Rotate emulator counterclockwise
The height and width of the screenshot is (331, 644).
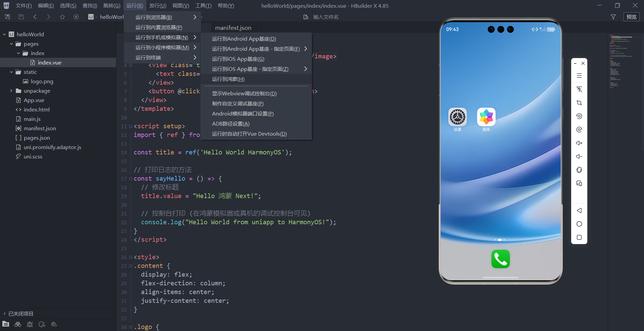(579, 116)
